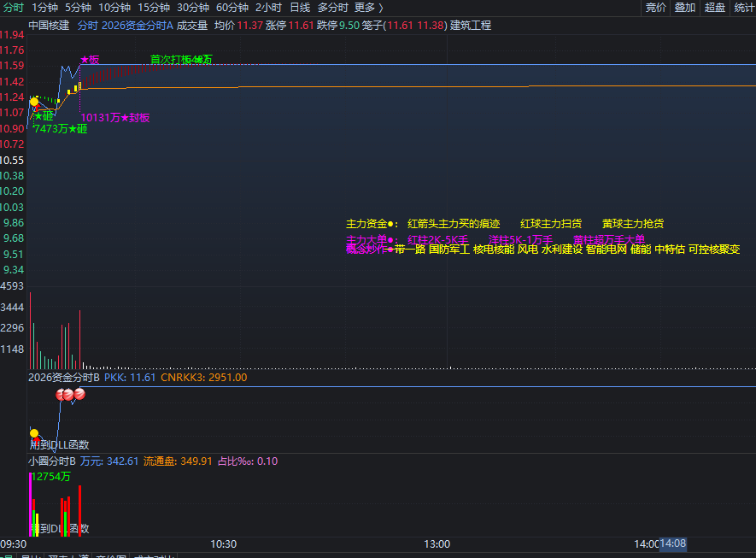Click the 叠加 overlay button
This screenshot has width=756, height=558.
tap(684, 8)
